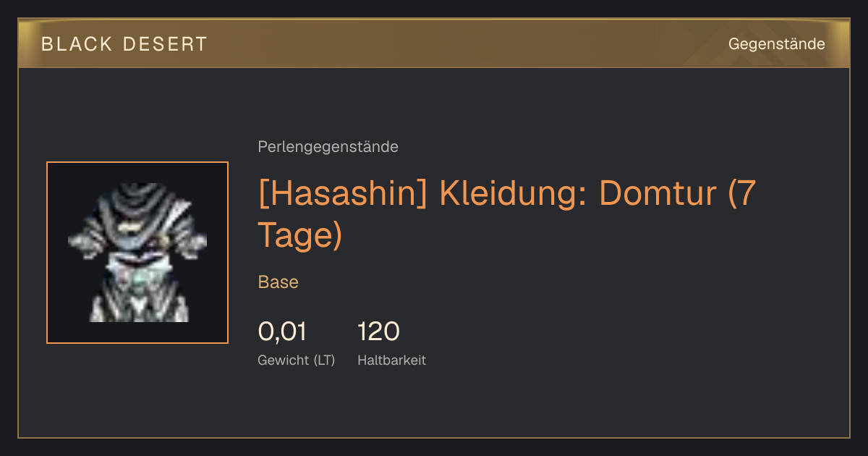
Task: Open the BLACK DESERT logo link
Action: [x=124, y=44]
